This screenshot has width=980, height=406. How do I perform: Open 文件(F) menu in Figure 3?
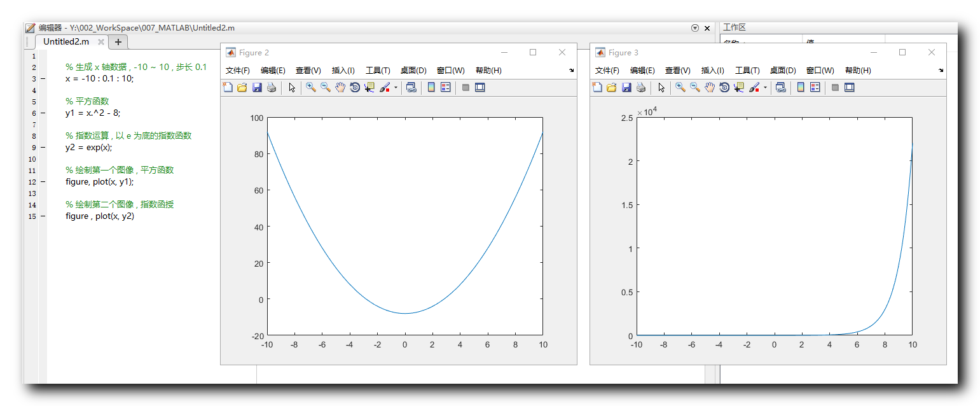point(607,71)
